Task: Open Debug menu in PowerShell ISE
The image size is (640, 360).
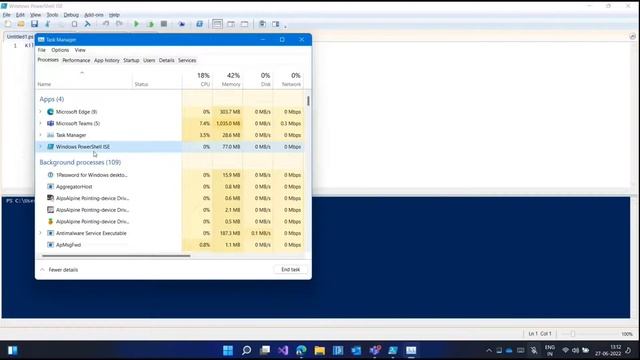Action: (x=71, y=15)
